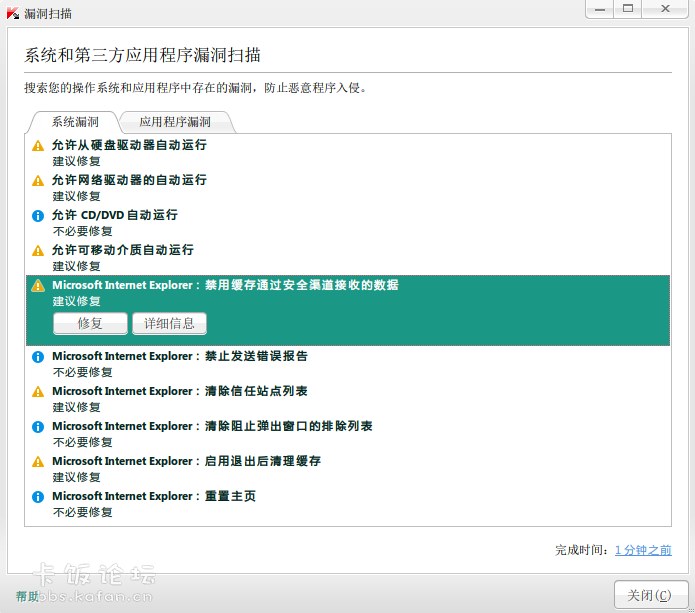The image size is (695, 613).
Task: Select 禁用缓存通过安全渠道接收的数据 entry
Action: tap(348, 310)
